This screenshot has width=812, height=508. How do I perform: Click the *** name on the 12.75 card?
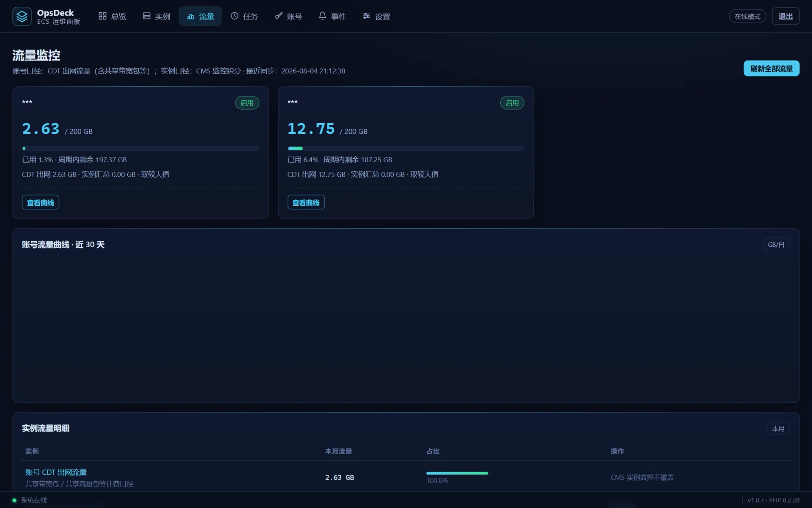[x=292, y=102]
